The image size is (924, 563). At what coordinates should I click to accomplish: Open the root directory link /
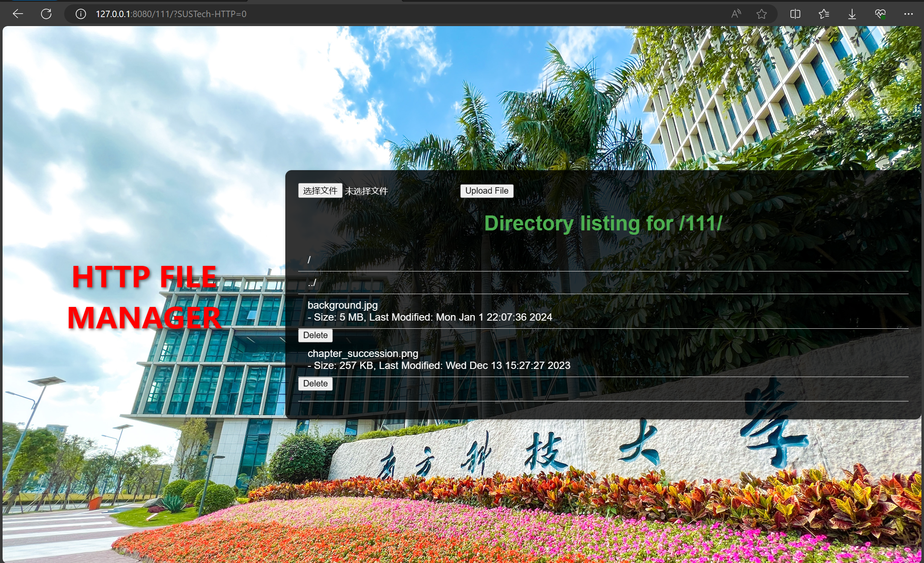[309, 259]
